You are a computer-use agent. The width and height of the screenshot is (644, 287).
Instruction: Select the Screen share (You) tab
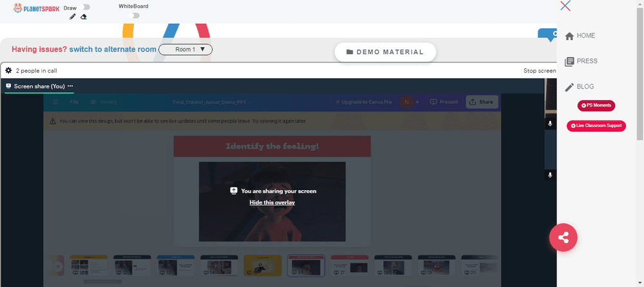(x=39, y=86)
